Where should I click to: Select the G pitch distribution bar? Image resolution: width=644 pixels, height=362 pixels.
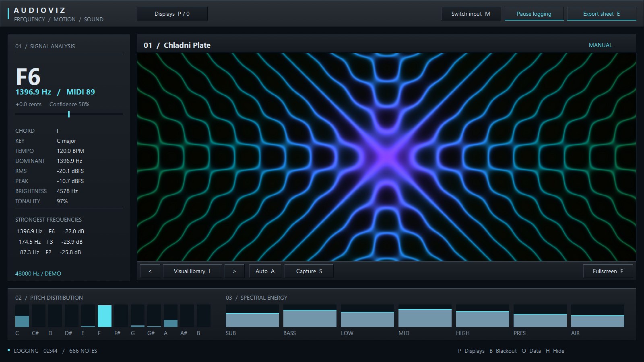tap(138, 316)
